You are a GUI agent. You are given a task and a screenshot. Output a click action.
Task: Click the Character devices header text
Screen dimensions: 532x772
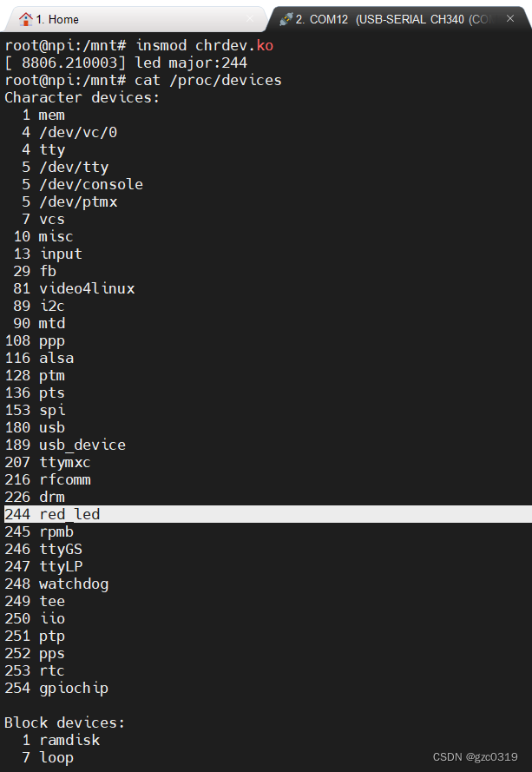click(x=81, y=96)
